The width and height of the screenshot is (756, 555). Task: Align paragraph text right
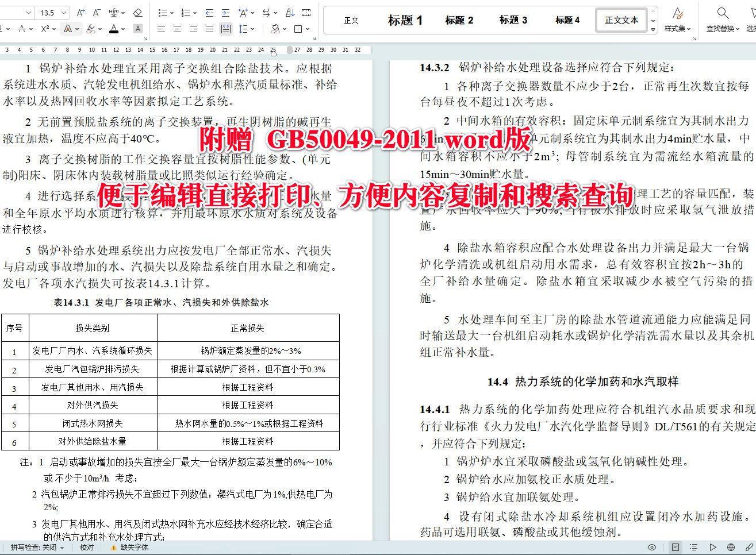193,29
